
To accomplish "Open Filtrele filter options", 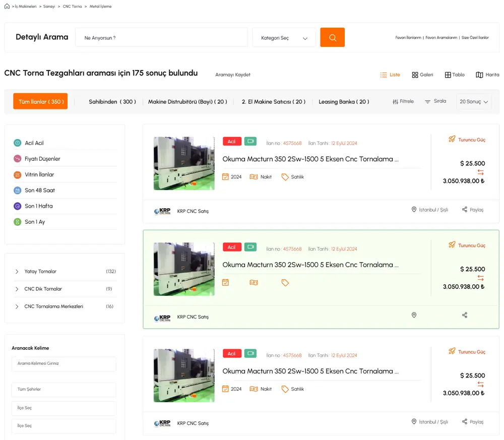I will [403, 101].
